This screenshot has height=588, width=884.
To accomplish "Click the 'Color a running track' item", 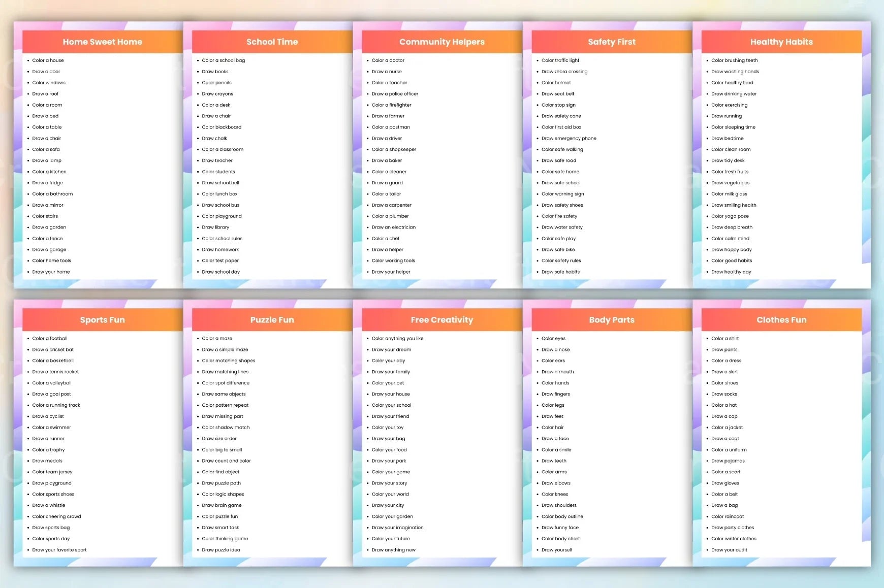I will coord(56,406).
